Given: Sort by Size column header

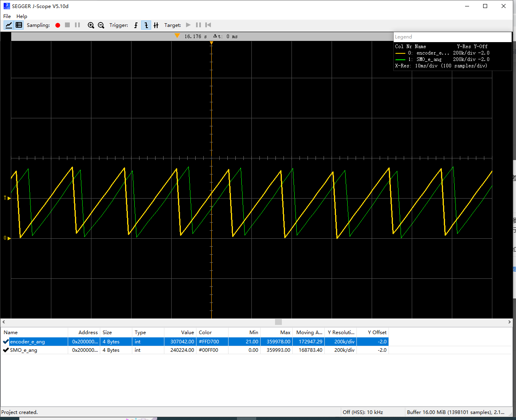Looking at the screenshot, I should (116, 333).
